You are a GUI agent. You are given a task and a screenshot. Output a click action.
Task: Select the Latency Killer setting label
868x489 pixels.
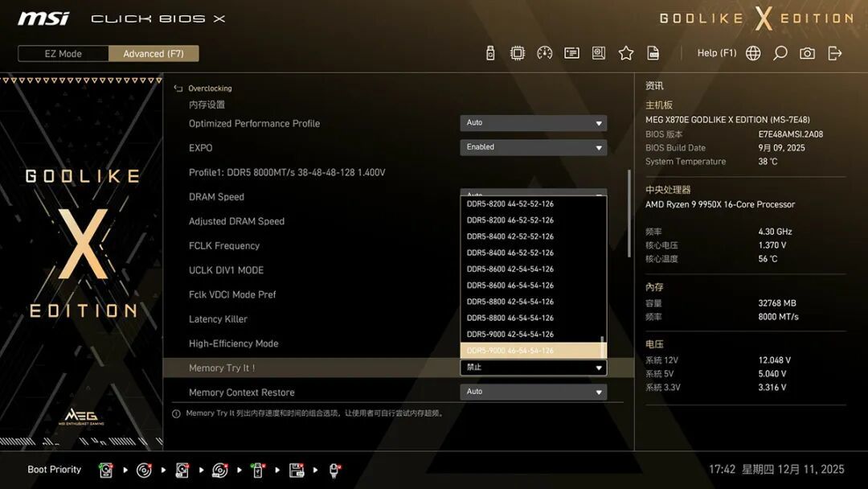(x=218, y=319)
